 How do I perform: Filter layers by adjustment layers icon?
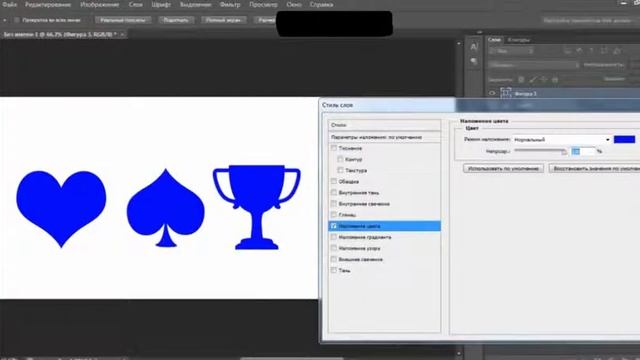[x=579, y=51]
